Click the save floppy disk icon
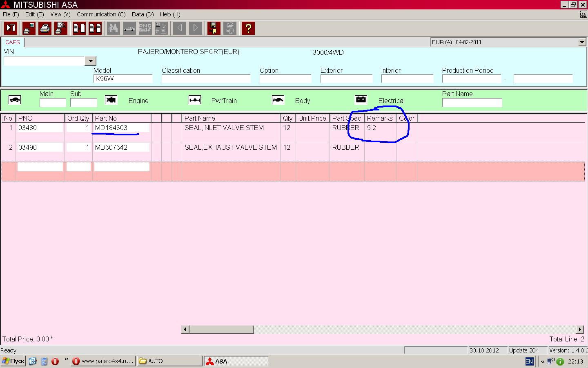 pos(214,28)
